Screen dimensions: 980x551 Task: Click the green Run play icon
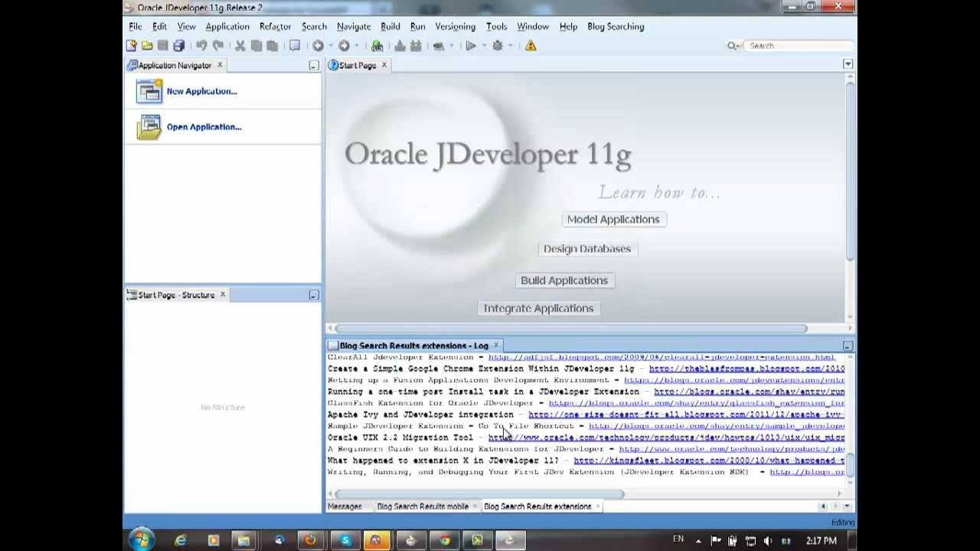(471, 46)
